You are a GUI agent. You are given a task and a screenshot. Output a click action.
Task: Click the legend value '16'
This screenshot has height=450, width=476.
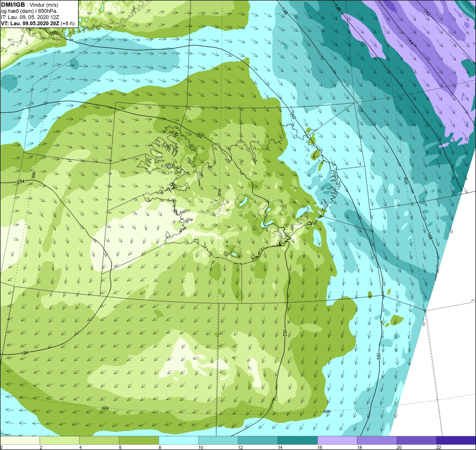click(320, 447)
